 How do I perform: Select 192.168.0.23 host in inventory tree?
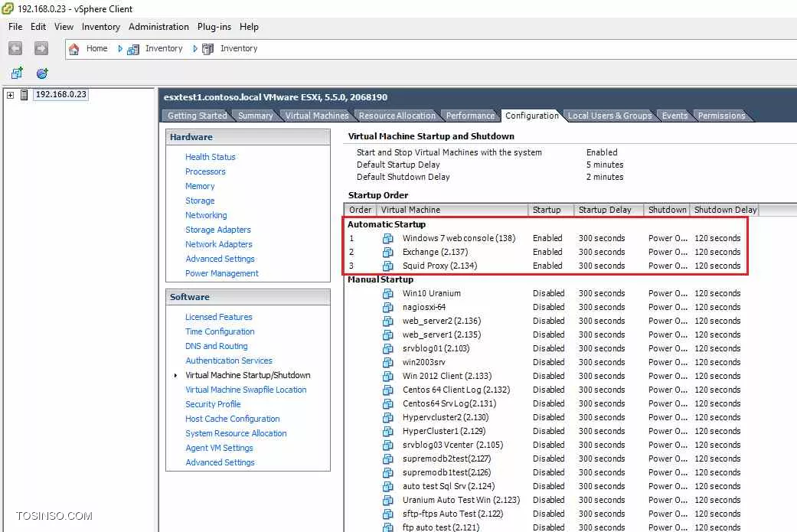point(61,94)
